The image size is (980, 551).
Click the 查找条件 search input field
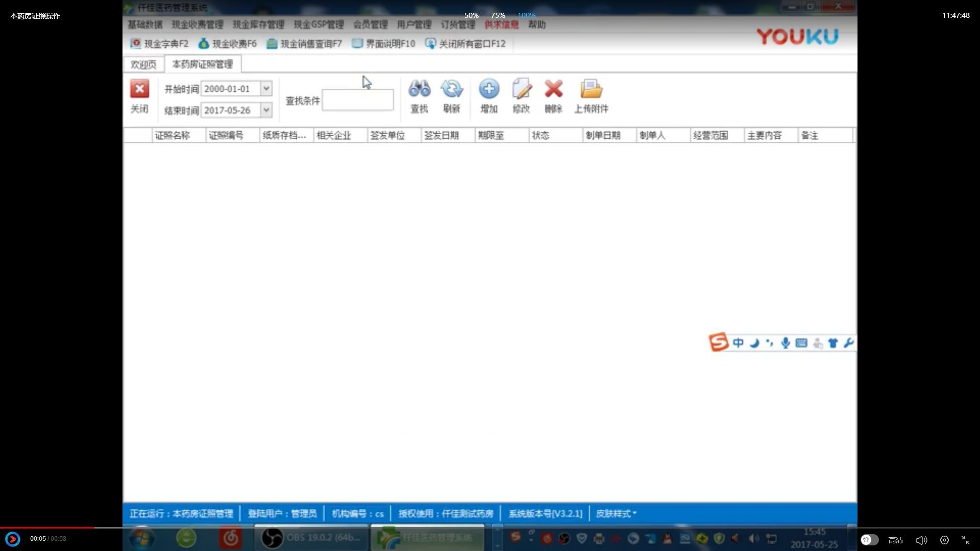(x=358, y=100)
